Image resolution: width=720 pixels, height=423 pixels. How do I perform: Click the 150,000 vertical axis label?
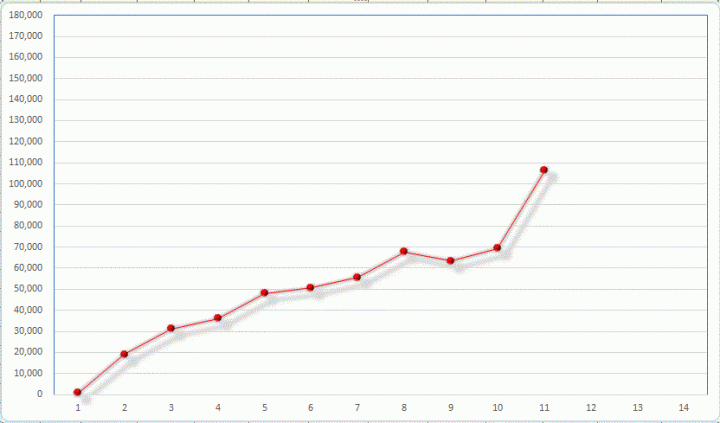point(26,78)
